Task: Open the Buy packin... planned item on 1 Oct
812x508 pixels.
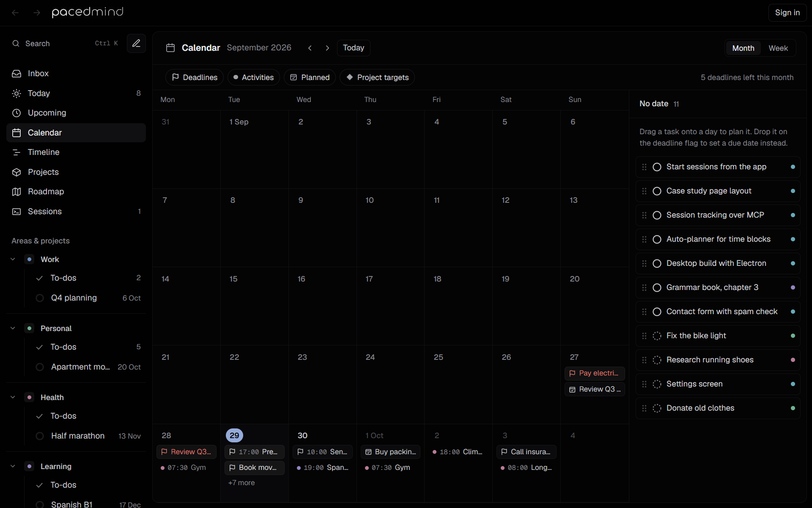Action: point(390,452)
